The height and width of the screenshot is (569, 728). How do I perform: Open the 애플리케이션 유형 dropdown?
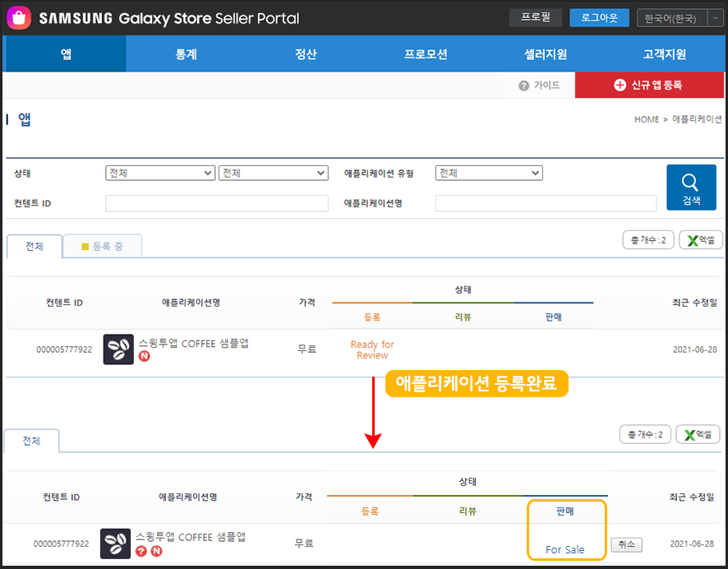[x=489, y=173]
